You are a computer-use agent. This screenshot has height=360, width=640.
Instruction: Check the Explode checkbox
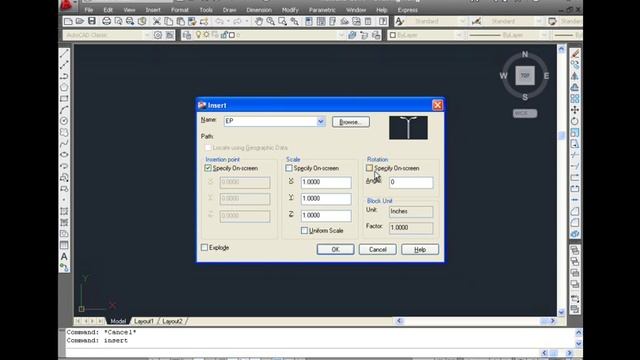[204, 248]
